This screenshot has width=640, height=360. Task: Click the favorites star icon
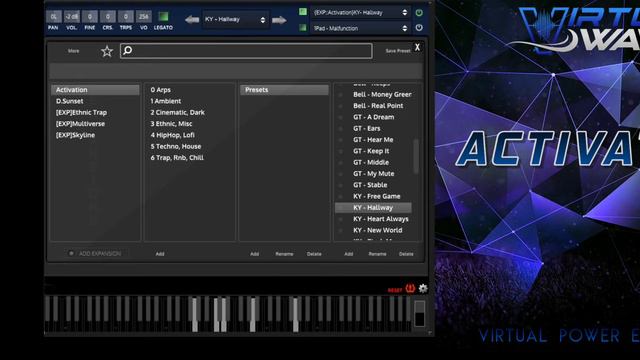pos(107,51)
